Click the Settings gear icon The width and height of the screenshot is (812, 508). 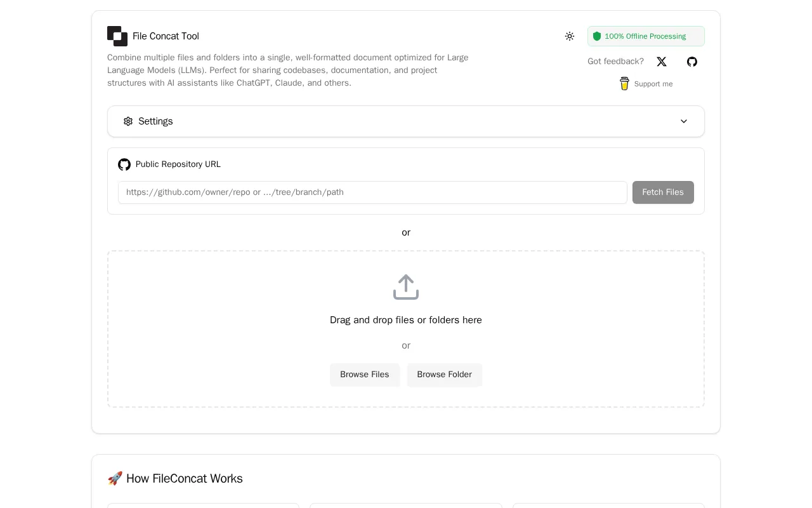point(128,121)
